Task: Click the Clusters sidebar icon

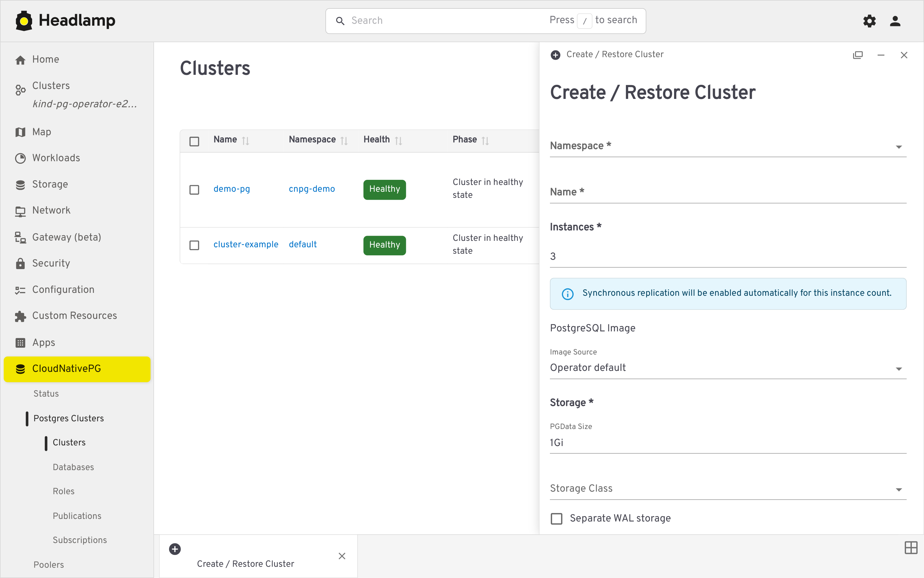Action: (x=20, y=90)
